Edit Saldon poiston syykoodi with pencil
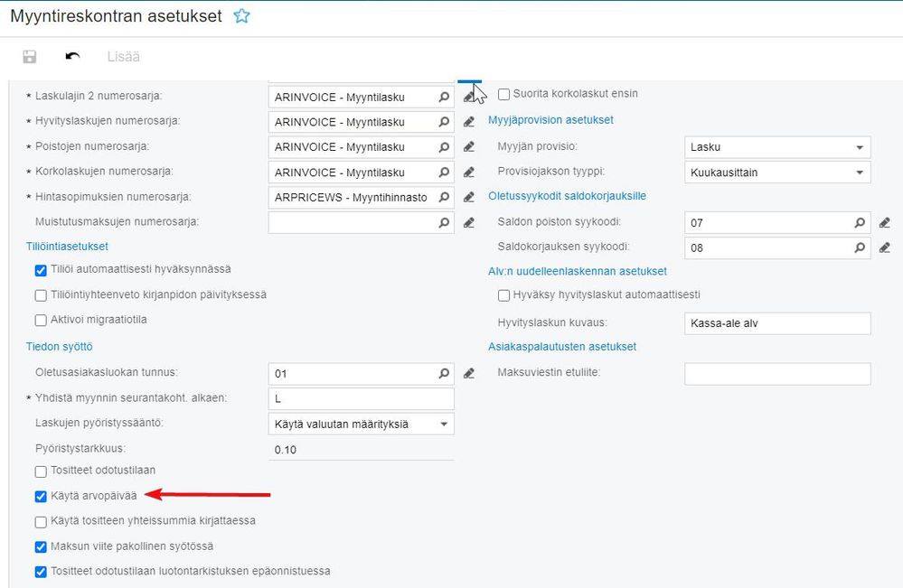Screen dimensions: 903x588 pos(884,222)
